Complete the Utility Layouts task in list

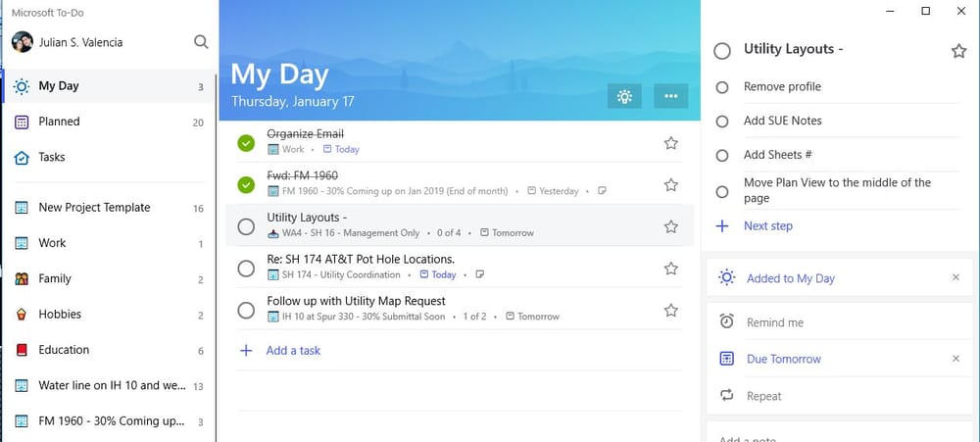246,227
